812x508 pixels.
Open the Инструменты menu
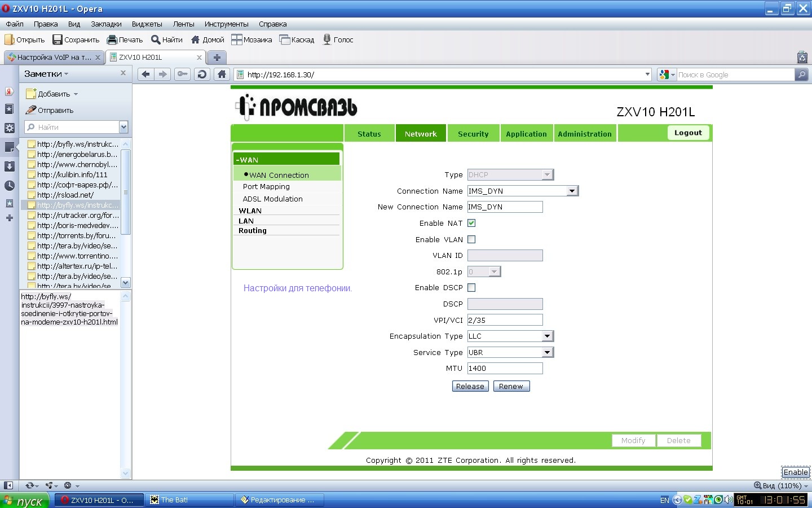click(x=226, y=24)
